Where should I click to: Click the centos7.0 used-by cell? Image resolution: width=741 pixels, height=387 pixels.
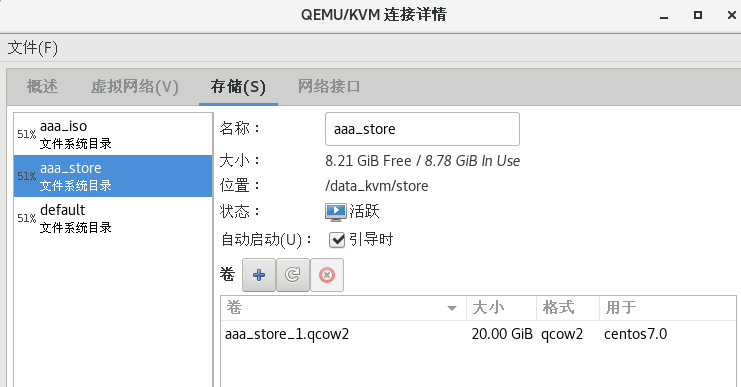click(636, 334)
